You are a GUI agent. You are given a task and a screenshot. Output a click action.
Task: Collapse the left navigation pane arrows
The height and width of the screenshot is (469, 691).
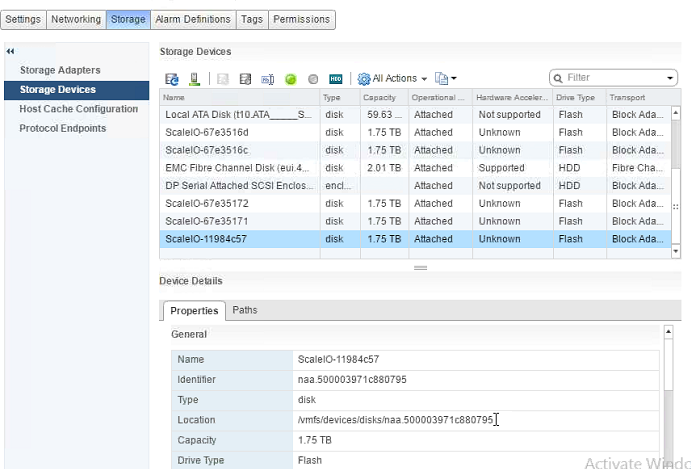[x=10, y=51]
